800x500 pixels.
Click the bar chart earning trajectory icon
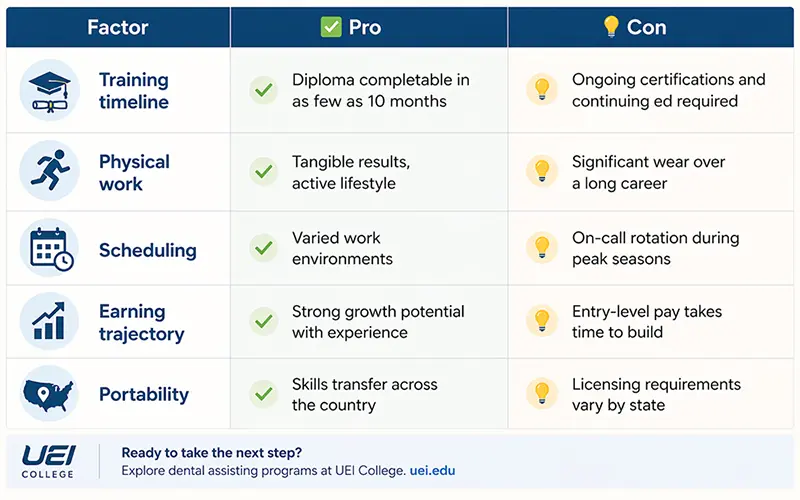point(49,321)
